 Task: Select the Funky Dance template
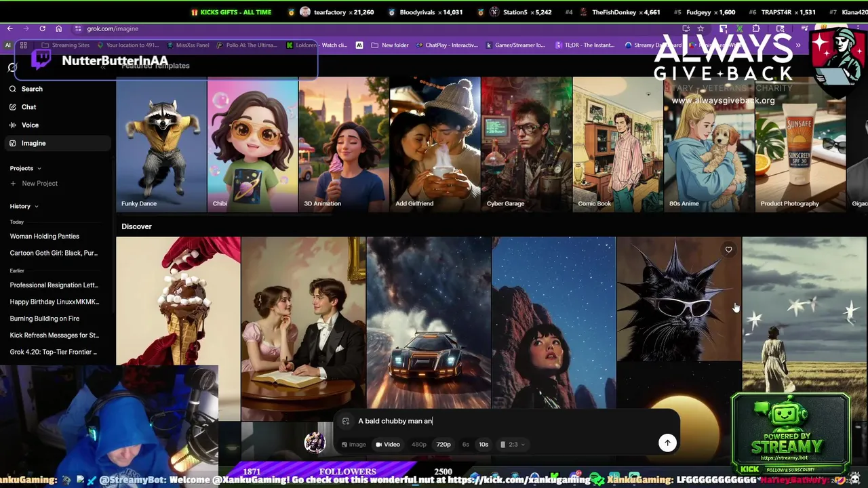161,144
